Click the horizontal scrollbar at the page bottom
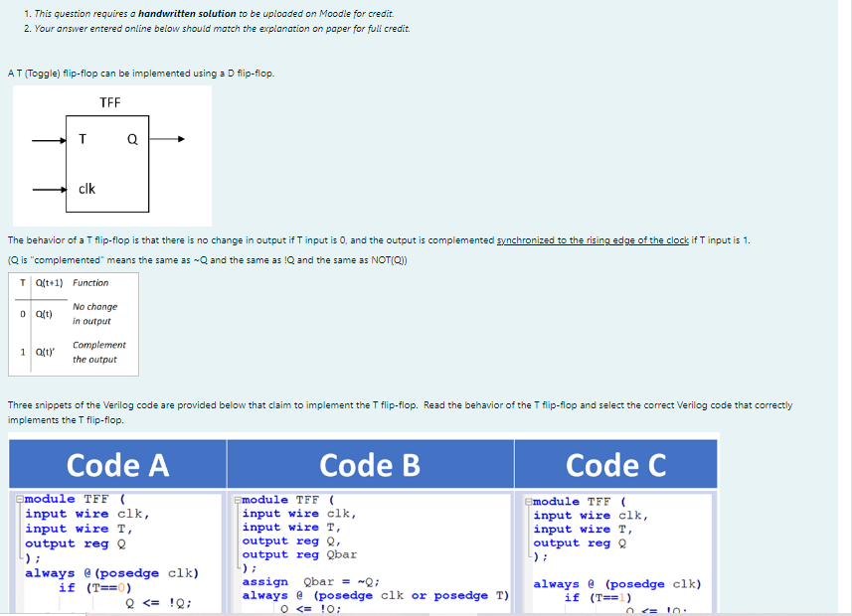The width and height of the screenshot is (852, 616). click(x=426, y=614)
